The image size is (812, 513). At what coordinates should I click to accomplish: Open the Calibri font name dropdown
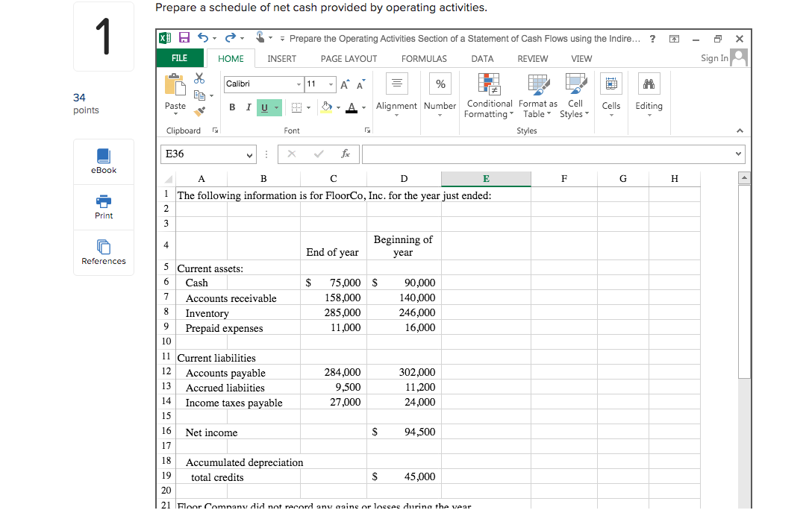point(297,84)
